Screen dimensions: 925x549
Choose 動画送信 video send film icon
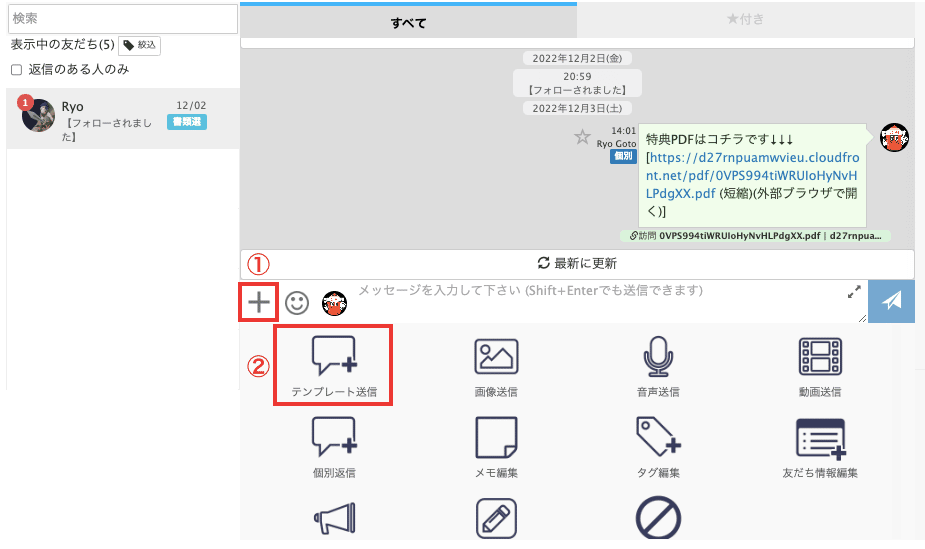820,366
